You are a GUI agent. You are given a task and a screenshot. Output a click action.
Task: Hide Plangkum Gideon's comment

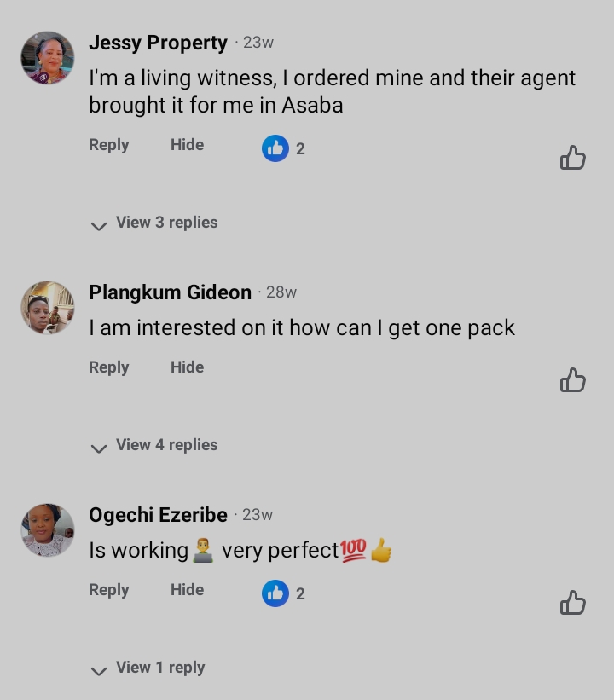187,367
